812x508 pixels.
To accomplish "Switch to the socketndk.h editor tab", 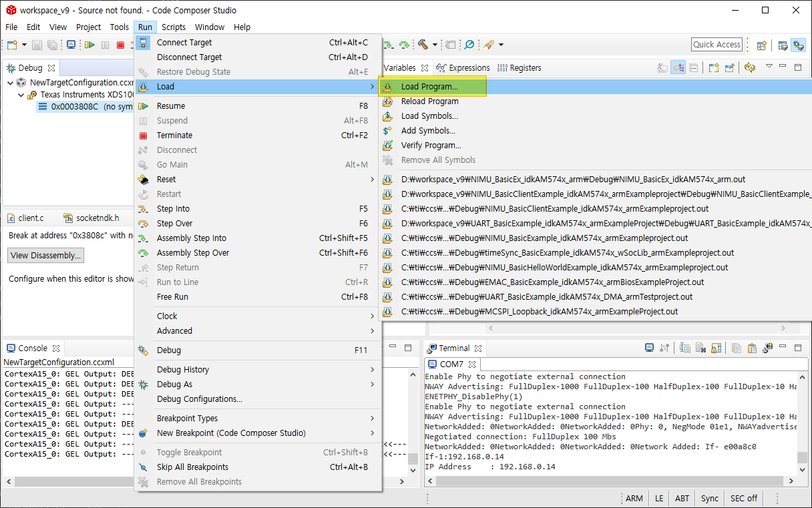I will click(91, 218).
